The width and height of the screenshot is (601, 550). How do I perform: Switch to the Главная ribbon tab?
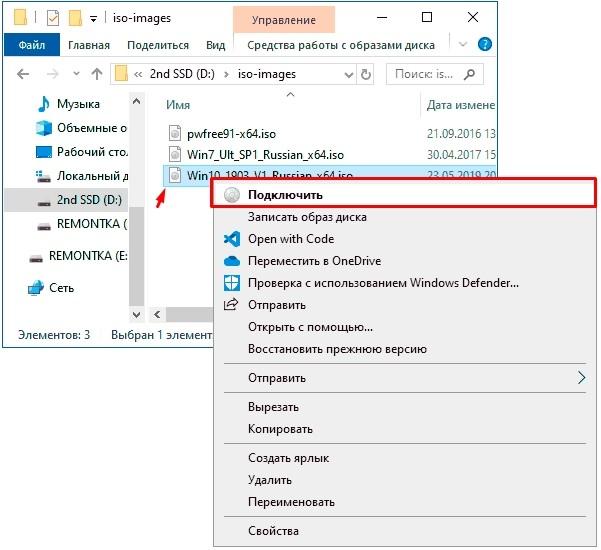click(89, 45)
